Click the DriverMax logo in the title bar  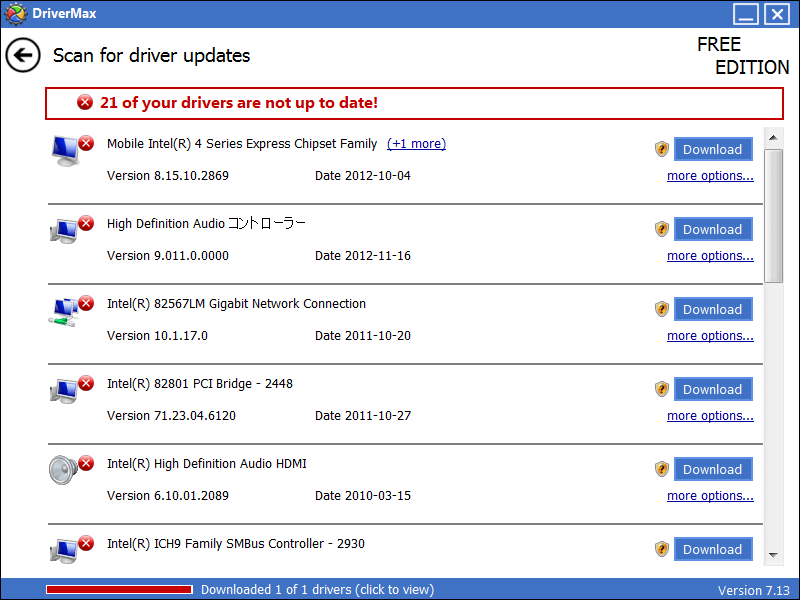click(x=15, y=13)
